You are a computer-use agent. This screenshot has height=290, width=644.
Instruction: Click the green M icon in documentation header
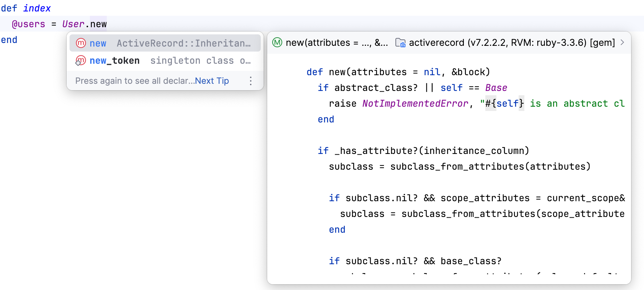point(277,43)
